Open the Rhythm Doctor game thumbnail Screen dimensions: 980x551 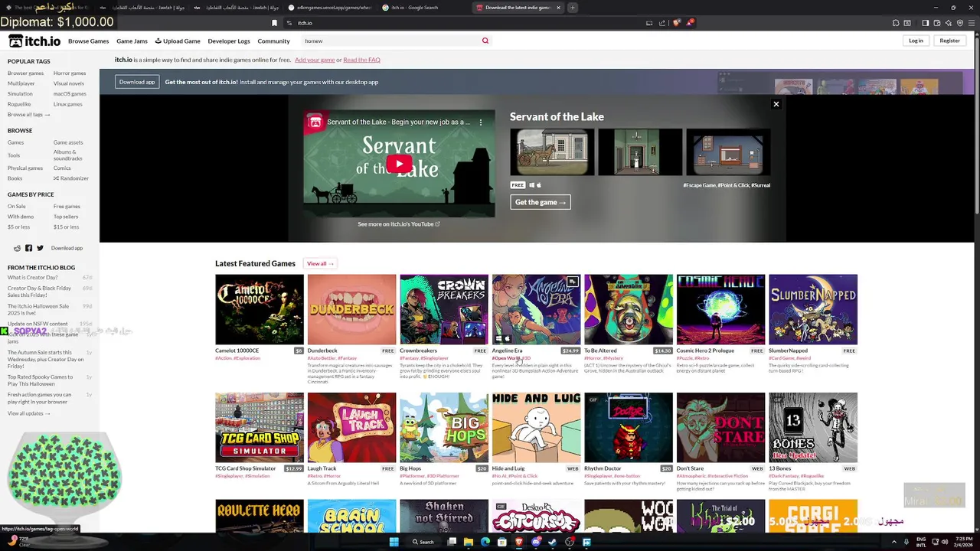pos(629,428)
